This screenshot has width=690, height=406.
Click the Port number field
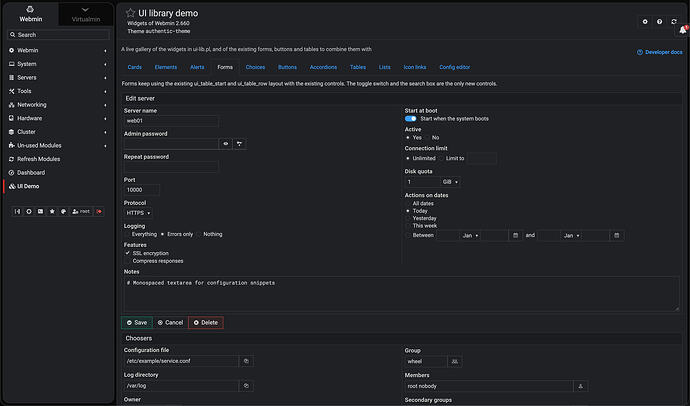click(142, 190)
